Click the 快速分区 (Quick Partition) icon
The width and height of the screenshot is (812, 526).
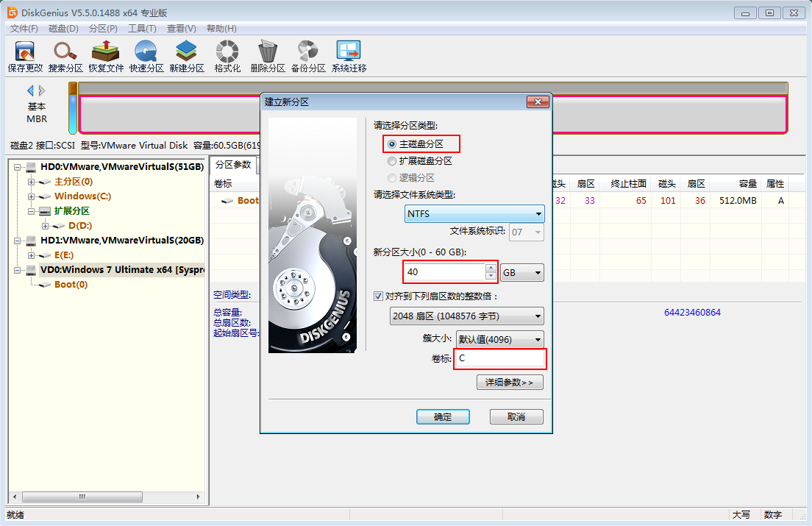coord(146,56)
